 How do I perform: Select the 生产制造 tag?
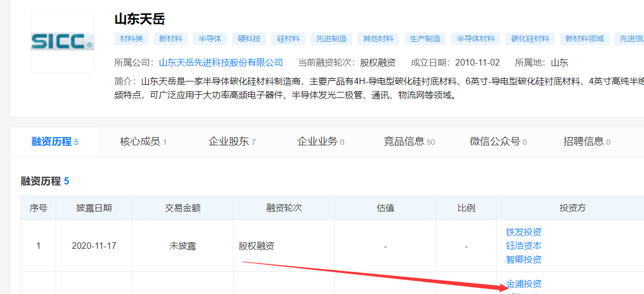point(425,39)
